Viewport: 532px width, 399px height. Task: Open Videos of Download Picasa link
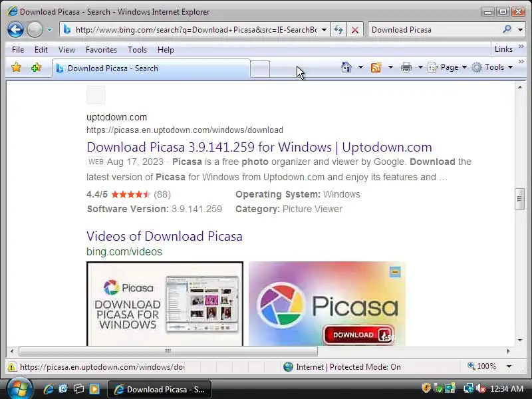pyautogui.click(x=164, y=236)
